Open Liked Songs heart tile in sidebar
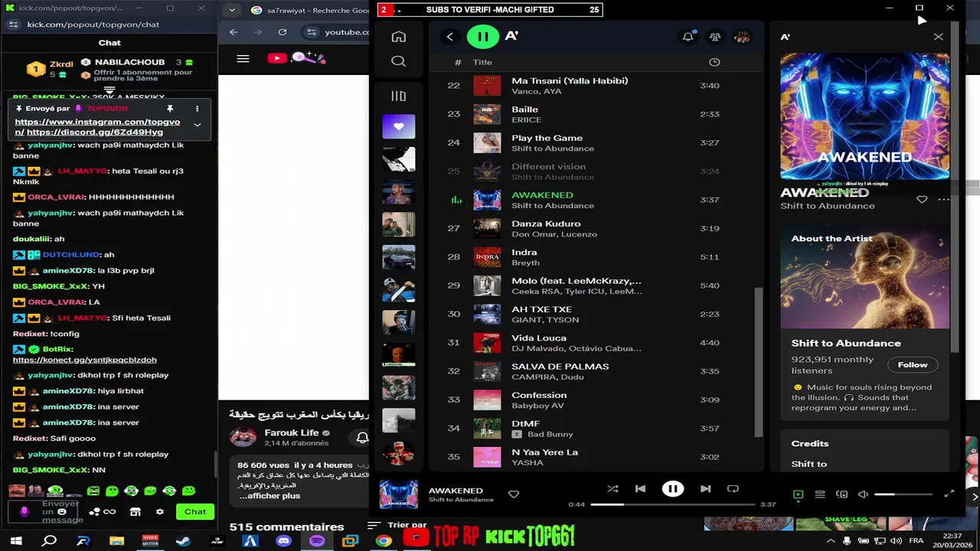 click(398, 126)
